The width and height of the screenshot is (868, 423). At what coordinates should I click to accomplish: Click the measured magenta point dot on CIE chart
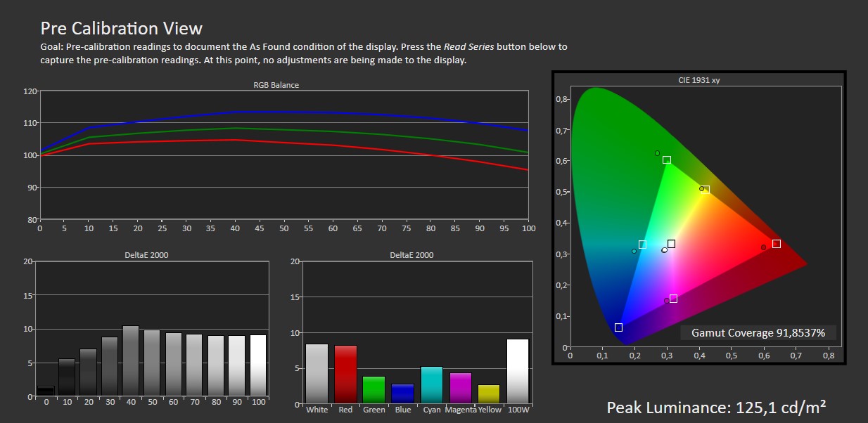pyautogui.click(x=667, y=301)
